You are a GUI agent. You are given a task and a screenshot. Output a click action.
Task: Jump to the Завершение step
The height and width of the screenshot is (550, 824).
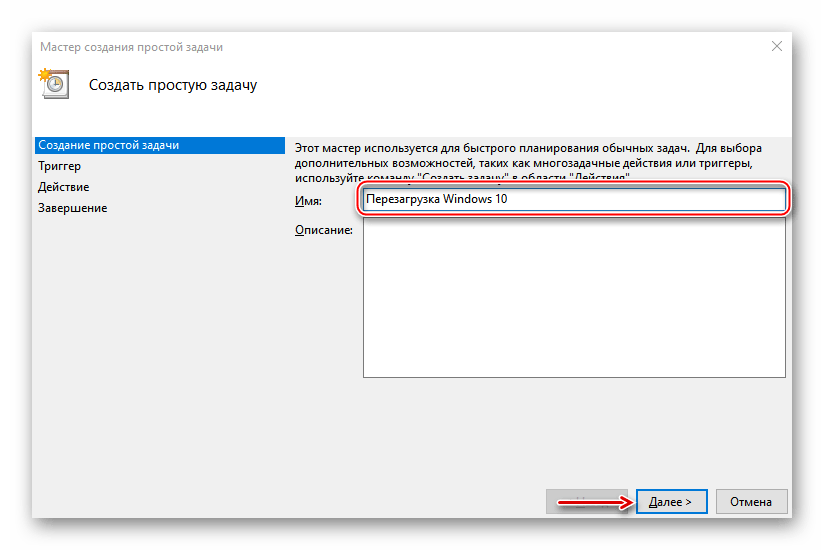coord(73,208)
